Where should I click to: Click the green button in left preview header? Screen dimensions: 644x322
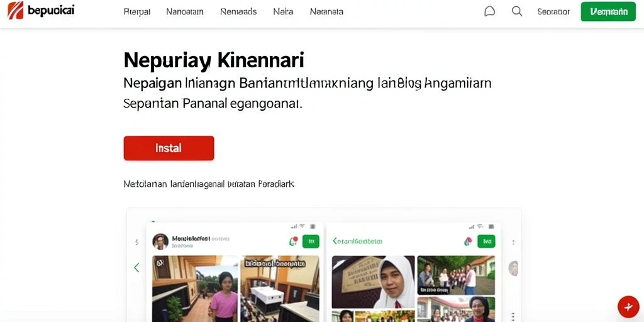(x=311, y=241)
